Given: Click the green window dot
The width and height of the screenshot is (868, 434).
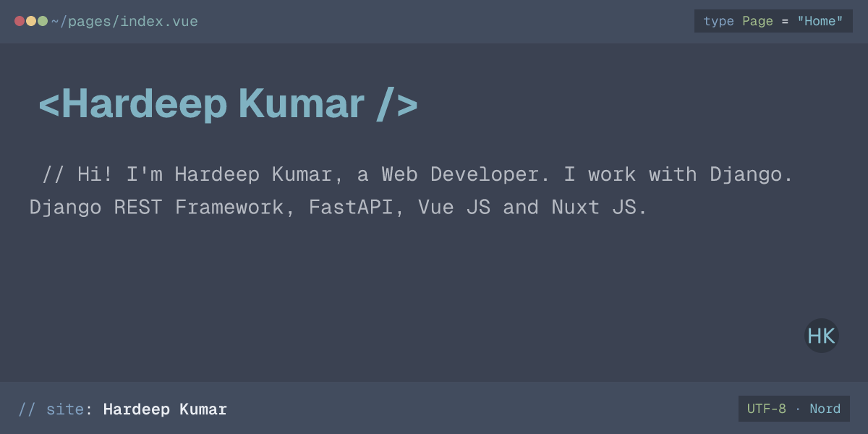Looking at the screenshot, I should coord(43,21).
